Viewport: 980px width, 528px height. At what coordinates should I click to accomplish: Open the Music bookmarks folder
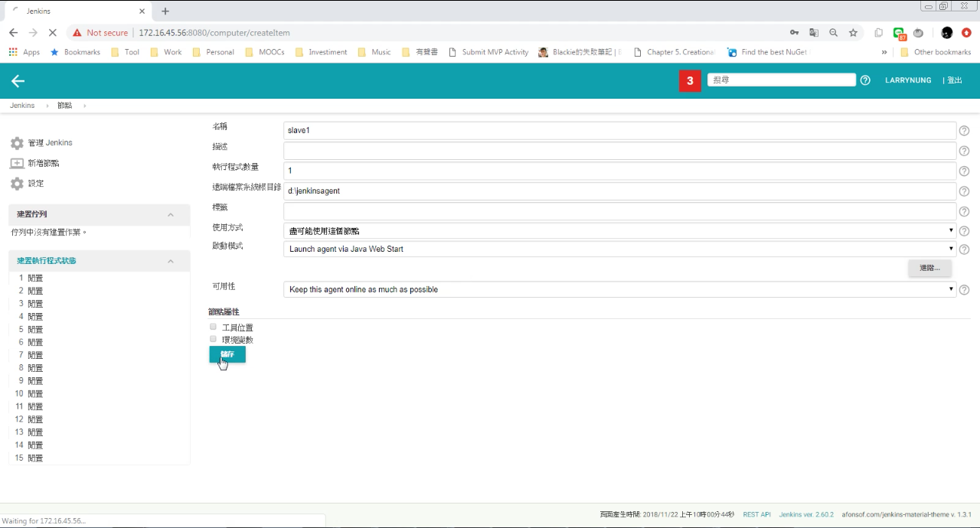(x=374, y=52)
